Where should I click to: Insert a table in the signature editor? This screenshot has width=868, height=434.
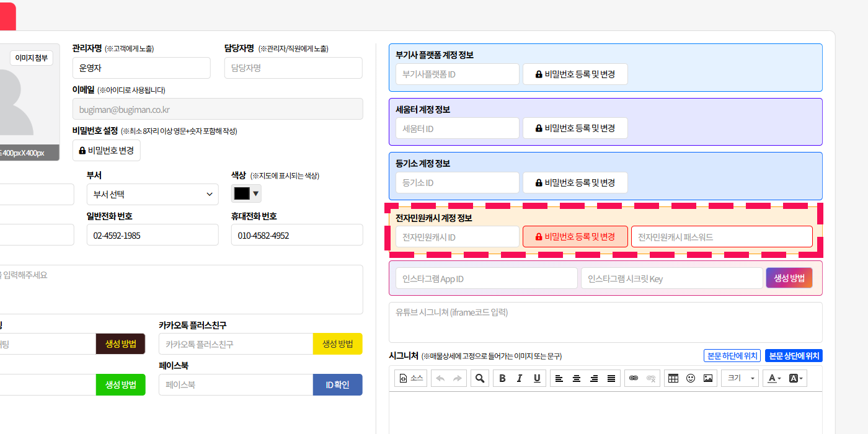click(x=673, y=378)
